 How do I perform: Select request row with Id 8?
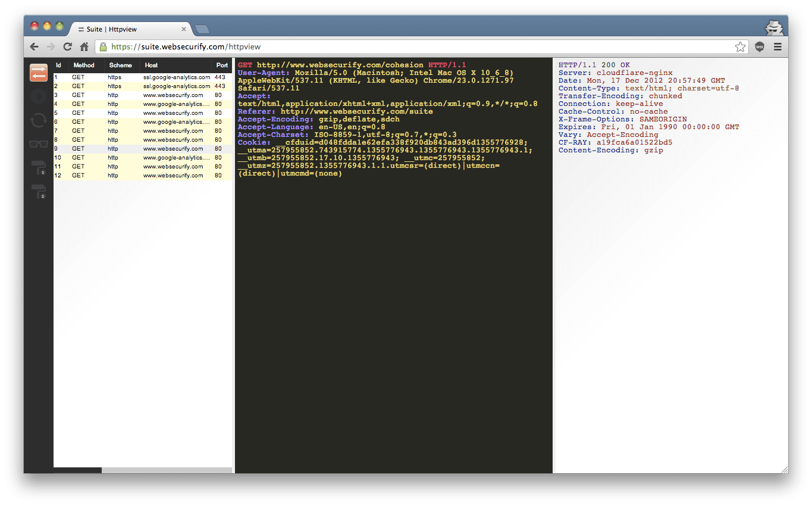coord(143,140)
